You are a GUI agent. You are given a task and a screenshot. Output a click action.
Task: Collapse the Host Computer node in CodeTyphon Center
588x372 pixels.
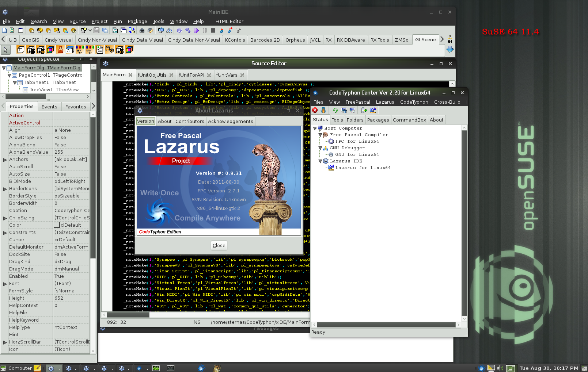pyautogui.click(x=315, y=128)
